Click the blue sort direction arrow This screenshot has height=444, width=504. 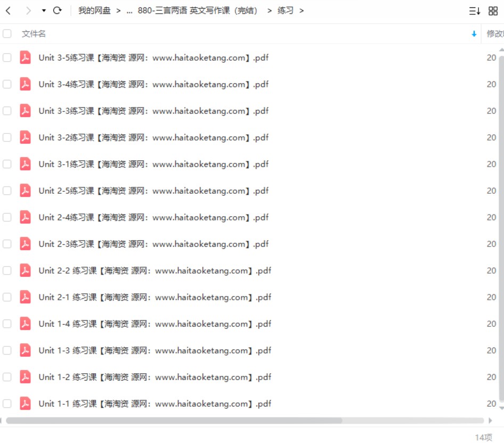pos(474,34)
